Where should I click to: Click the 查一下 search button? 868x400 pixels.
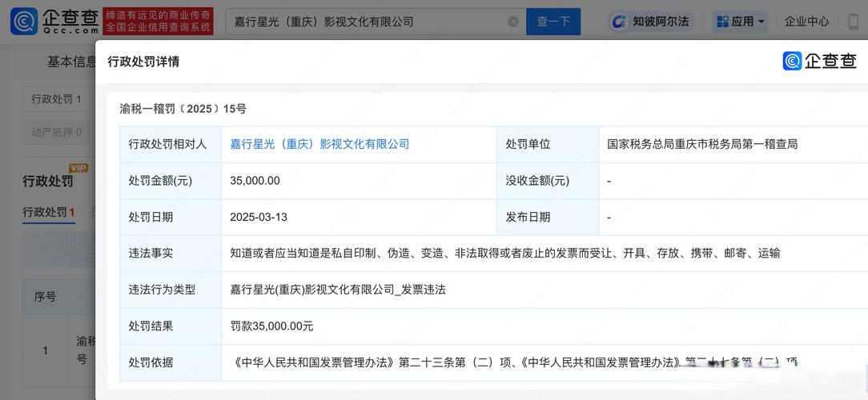(x=553, y=22)
